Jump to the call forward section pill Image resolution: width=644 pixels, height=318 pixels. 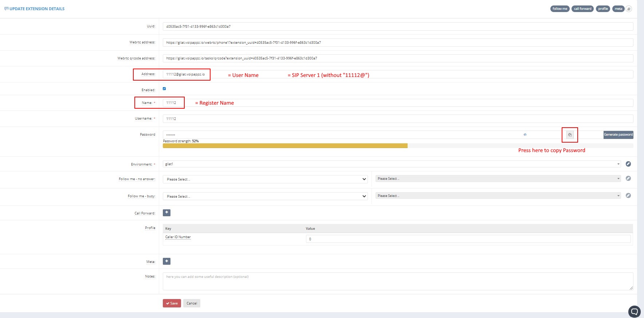coord(582,9)
